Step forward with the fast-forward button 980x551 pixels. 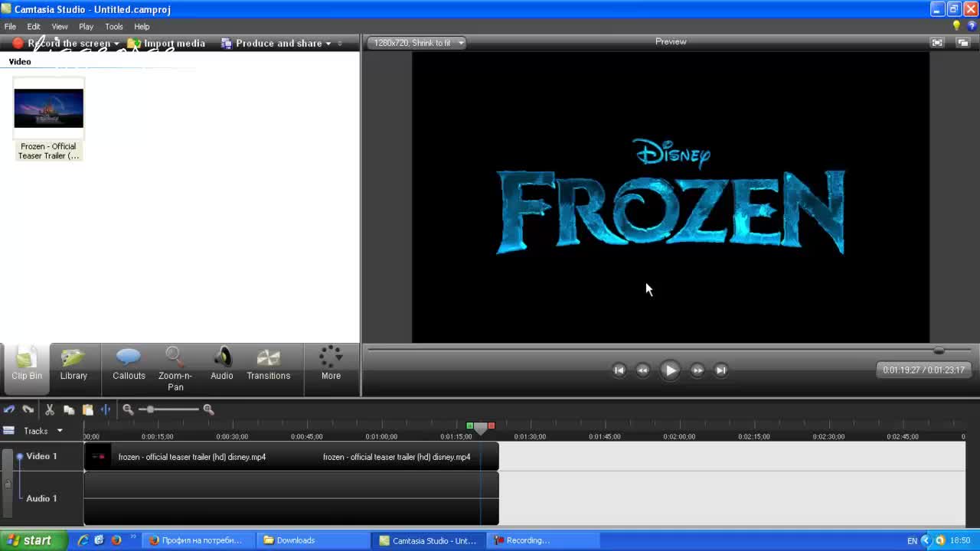tap(697, 370)
